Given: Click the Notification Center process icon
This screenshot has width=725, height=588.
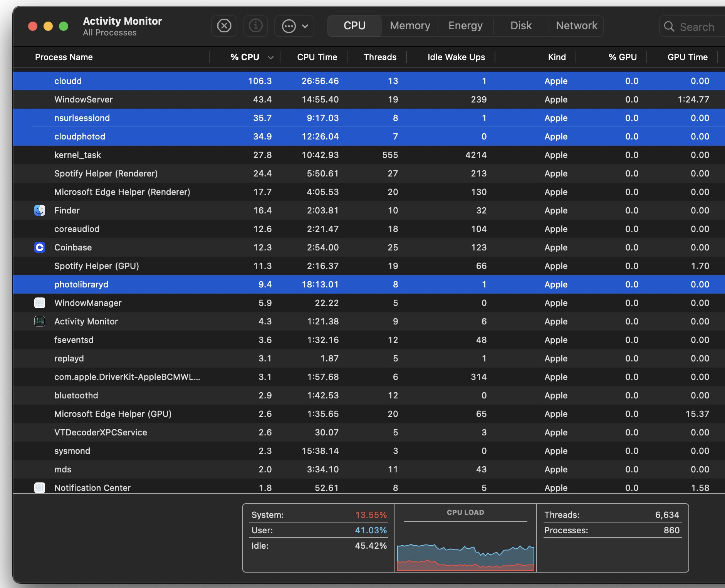Looking at the screenshot, I should 40,488.
